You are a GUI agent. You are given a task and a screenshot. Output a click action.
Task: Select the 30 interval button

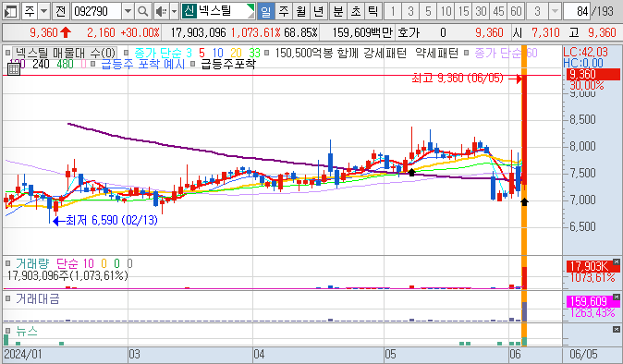481,11
